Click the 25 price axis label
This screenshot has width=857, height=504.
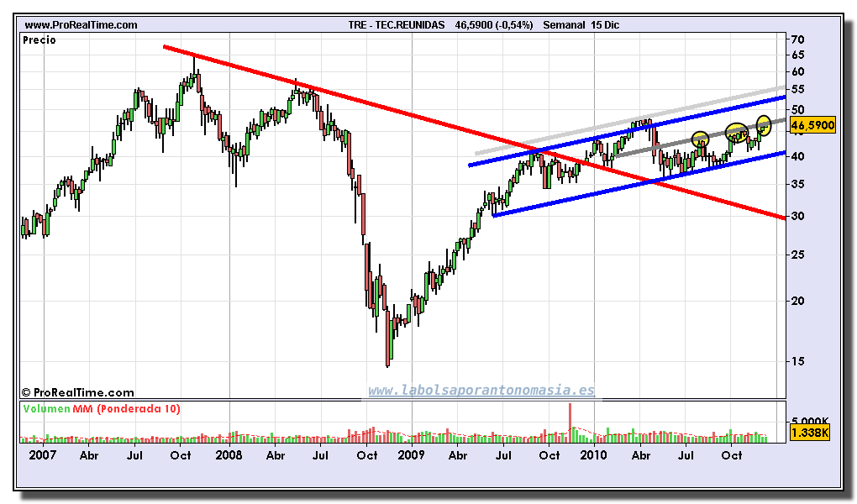797,255
